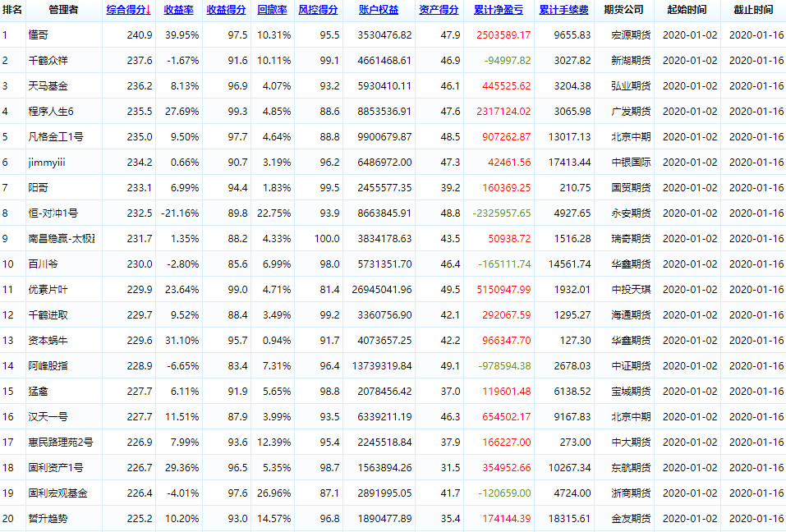Click futures company 宝城期货

pos(631,392)
